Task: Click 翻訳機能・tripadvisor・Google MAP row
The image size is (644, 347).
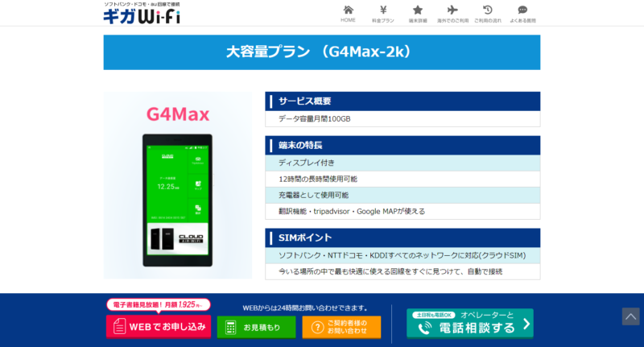Action: 402,211
